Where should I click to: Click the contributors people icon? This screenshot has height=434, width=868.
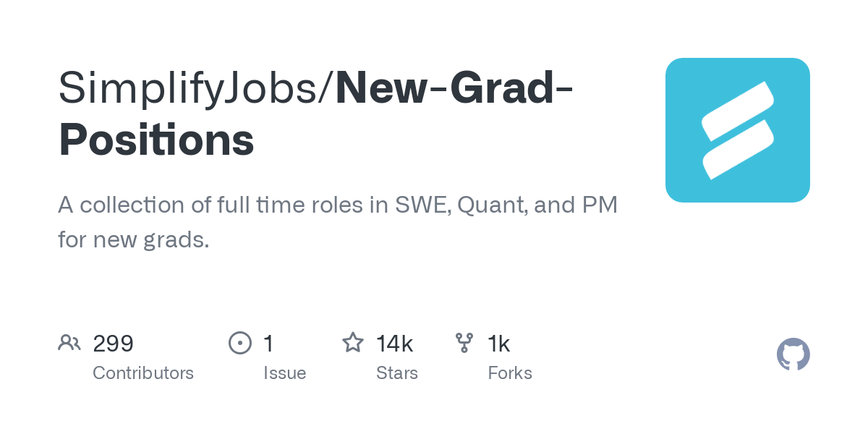69,343
